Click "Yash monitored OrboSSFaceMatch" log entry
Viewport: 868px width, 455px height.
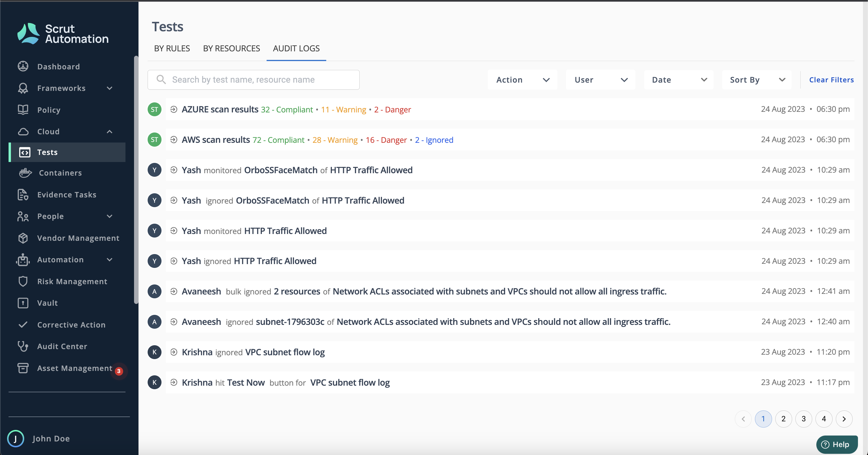coord(510,170)
